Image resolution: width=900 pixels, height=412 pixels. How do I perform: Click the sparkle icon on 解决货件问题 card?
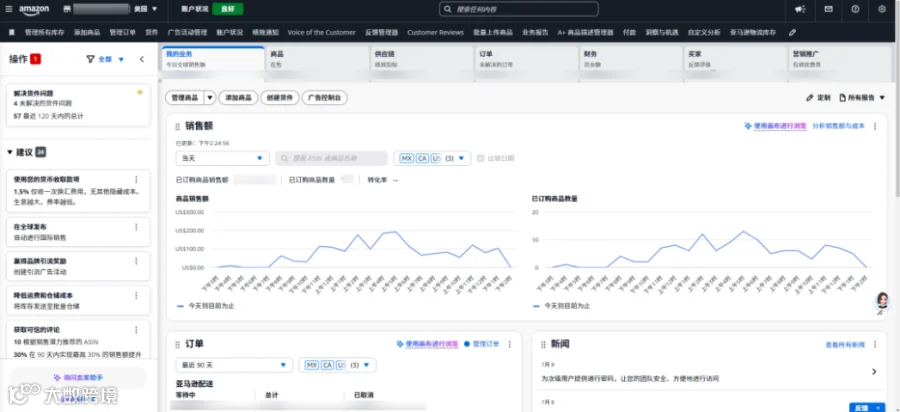point(140,92)
